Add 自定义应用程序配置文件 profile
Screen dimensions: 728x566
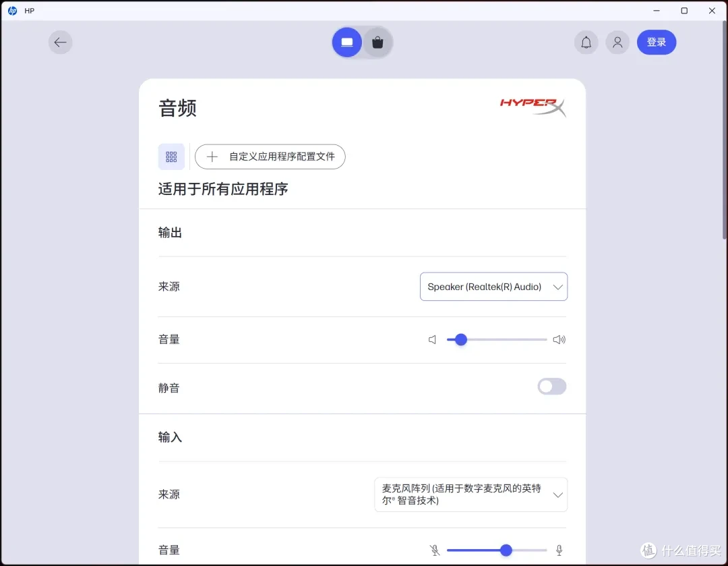(x=270, y=157)
